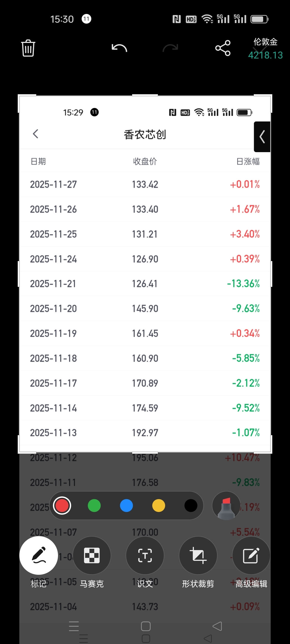Open advanced editing
The width and height of the screenshot is (290, 644).
251,555
